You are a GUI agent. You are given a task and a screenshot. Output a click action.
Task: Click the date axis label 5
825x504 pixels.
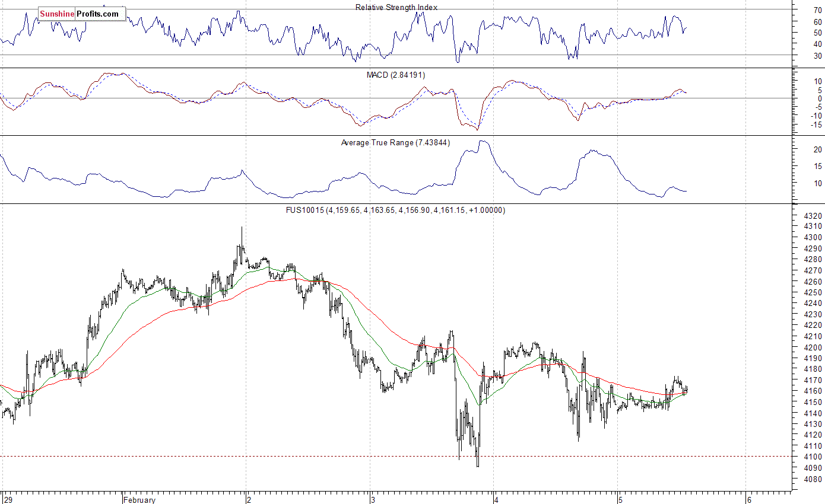[x=621, y=500]
